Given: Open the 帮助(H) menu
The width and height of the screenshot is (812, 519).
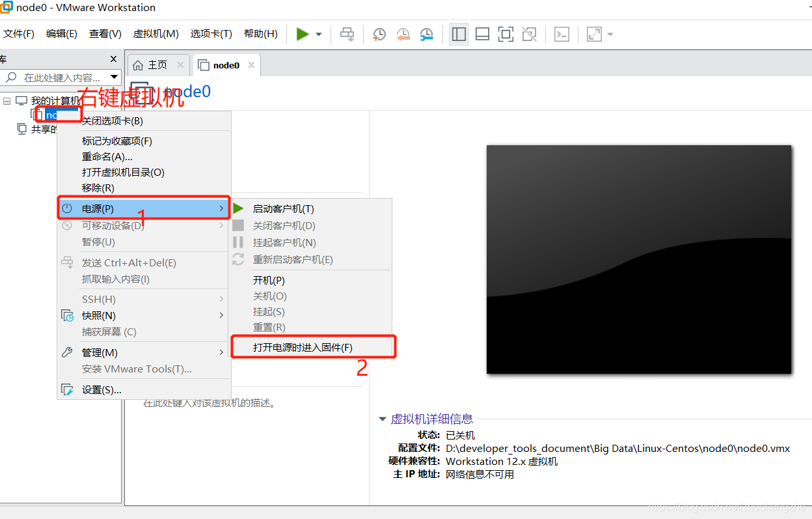Looking at the screenshot, I should pos(261,34).
